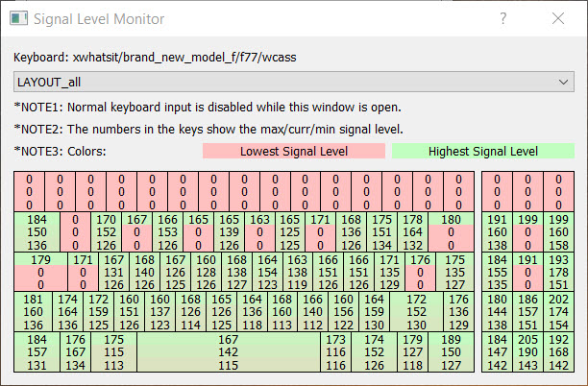The height and width of the screenshot is (386, 588).
Task: Select the key showing 178 / 164 / 132
Action: tap(413, 232)
